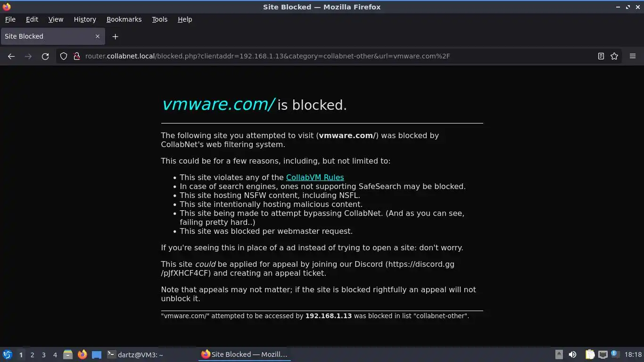Open the File menu
Image resolution: width=644 pixels, height=362 pixels.
10,19
